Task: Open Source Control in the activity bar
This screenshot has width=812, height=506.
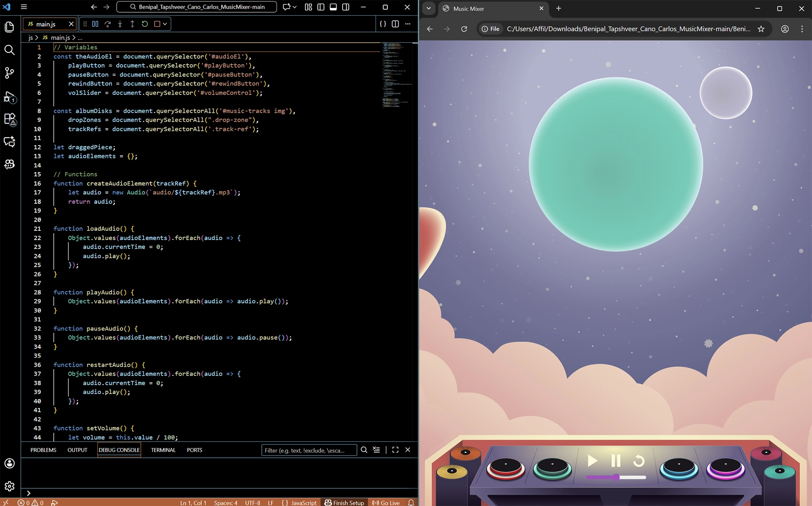Action: point(9,73)
